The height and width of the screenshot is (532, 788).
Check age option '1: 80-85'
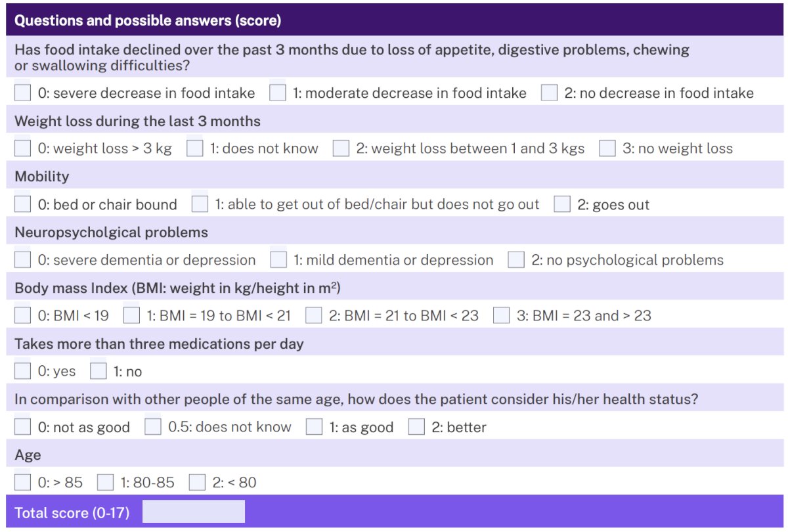(105, 483)
